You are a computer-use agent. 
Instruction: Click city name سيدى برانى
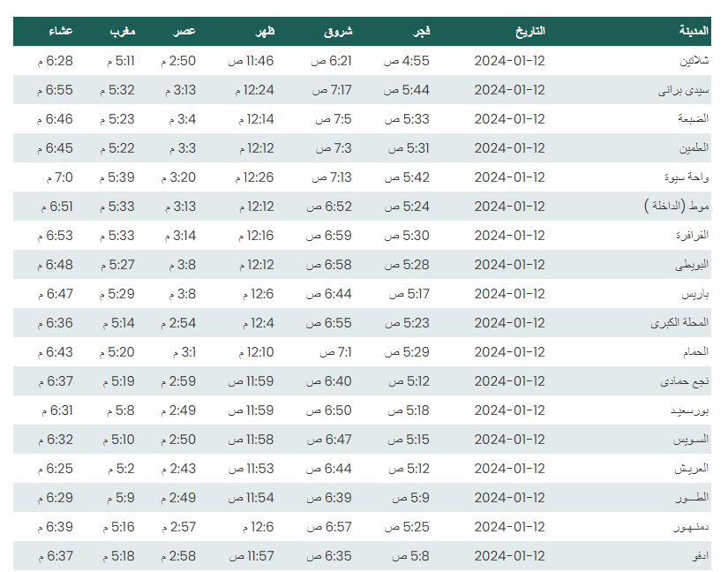pyautogui.click(x=683, y=90)
